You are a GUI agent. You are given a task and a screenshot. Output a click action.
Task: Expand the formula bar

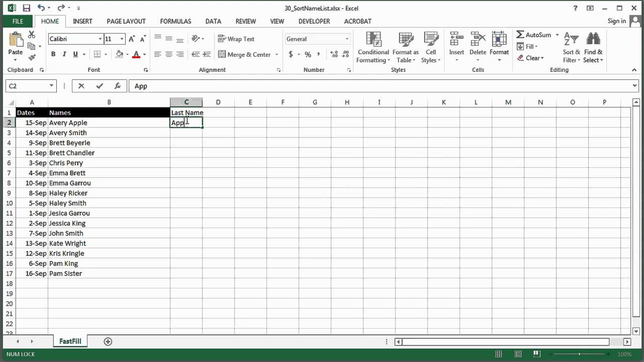tap(634, 86)
